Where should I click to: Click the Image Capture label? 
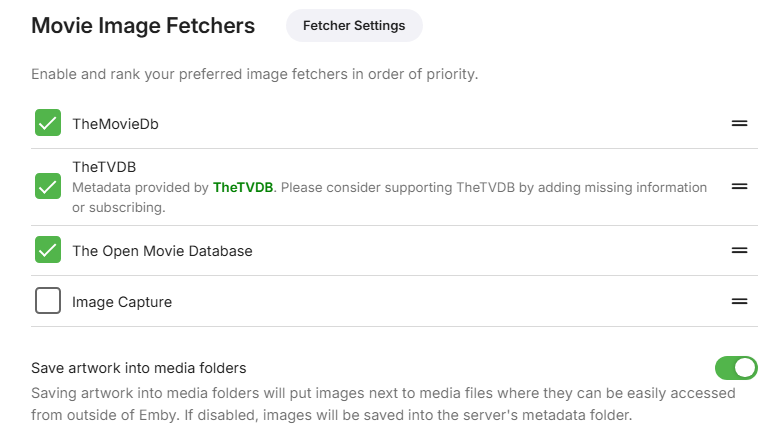click(122, 302)
